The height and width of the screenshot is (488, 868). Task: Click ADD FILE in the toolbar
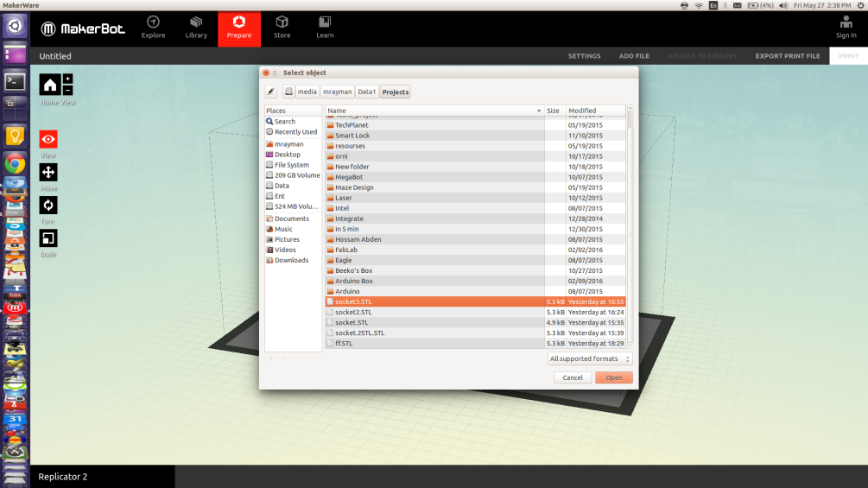(x=634, y=56)
